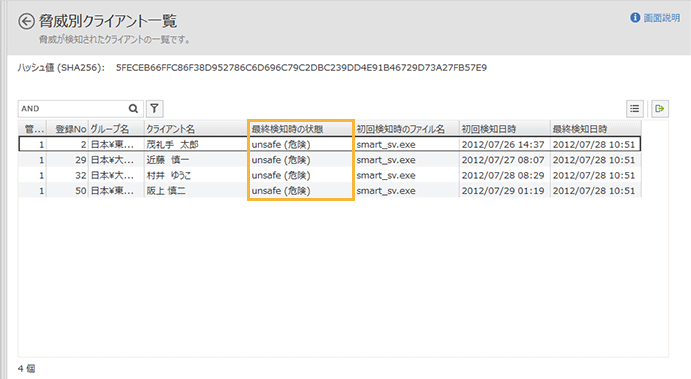Click registration number 2 cell
691x379 pixels.
click(x=68, y=145)
